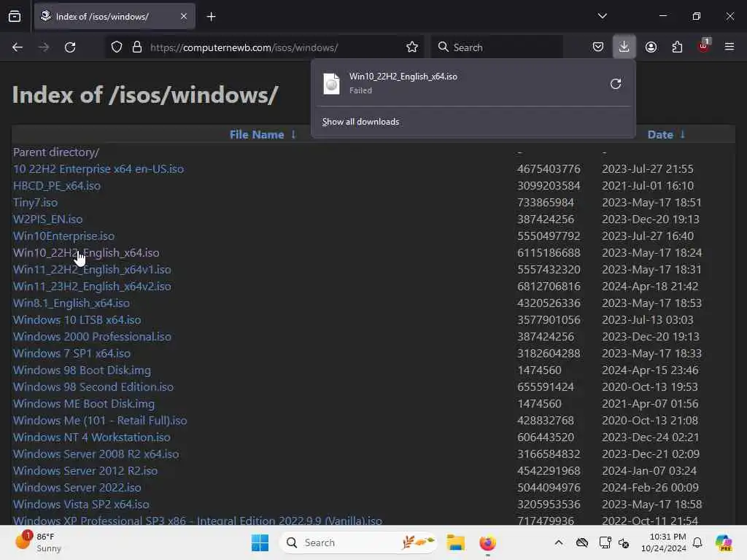The height and width of the screenshot is (560, 747).
Task: Download Windows 10 LTSB x64.iso
Action: [77, 320]
